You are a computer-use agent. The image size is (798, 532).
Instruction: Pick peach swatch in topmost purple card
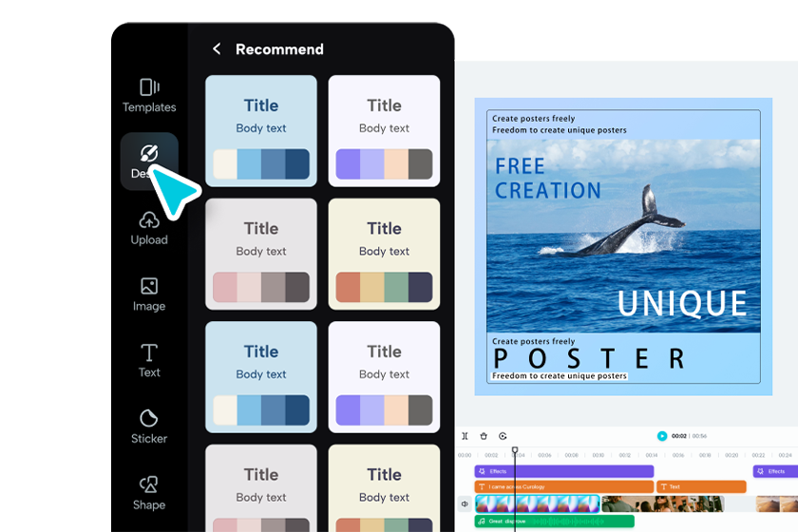[396, 164]
